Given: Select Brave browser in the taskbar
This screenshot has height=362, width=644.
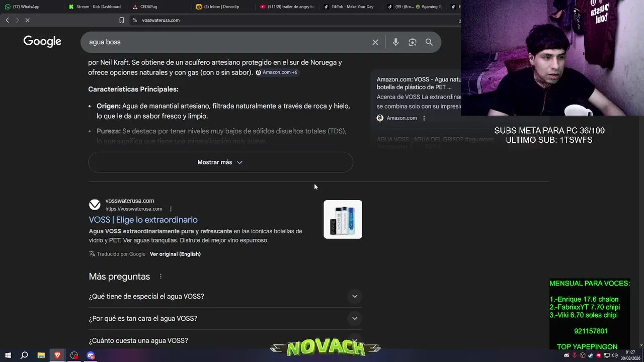Looking at the screenshot, I should point(57,355).
